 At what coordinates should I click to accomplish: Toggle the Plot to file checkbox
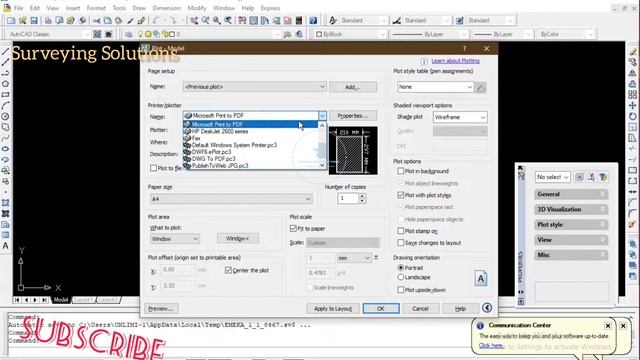[153, 168]
